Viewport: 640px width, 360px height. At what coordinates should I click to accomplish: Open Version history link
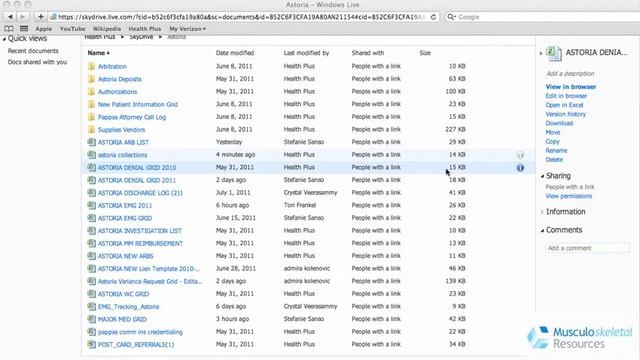click(x=565, y=114)
